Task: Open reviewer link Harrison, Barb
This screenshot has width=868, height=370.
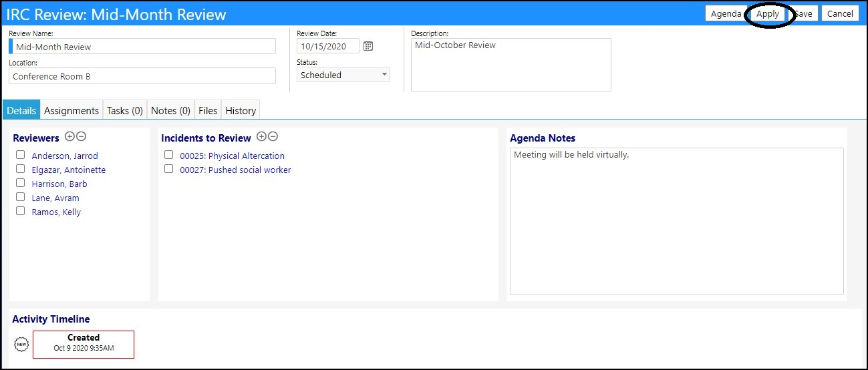Action: 59,184
